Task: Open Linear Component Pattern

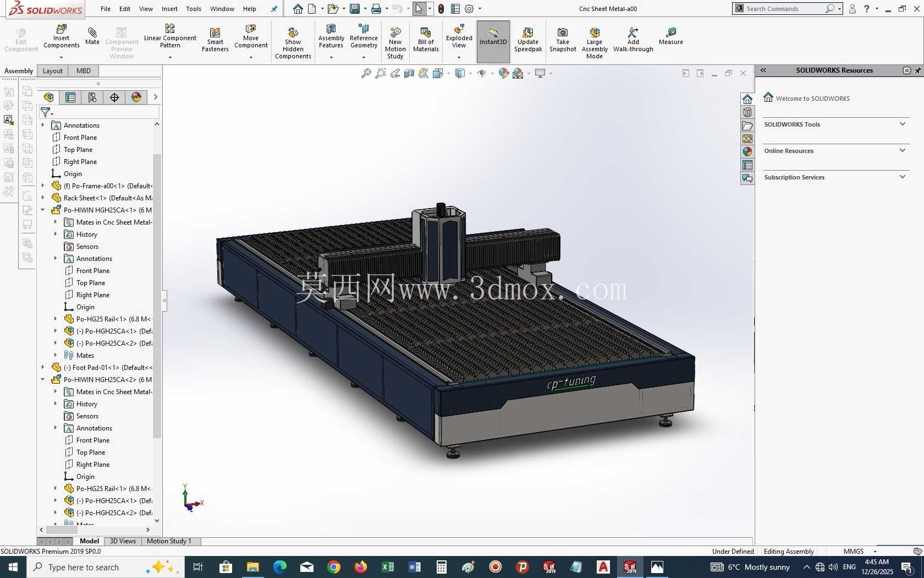Action: (x=170, y=36)
